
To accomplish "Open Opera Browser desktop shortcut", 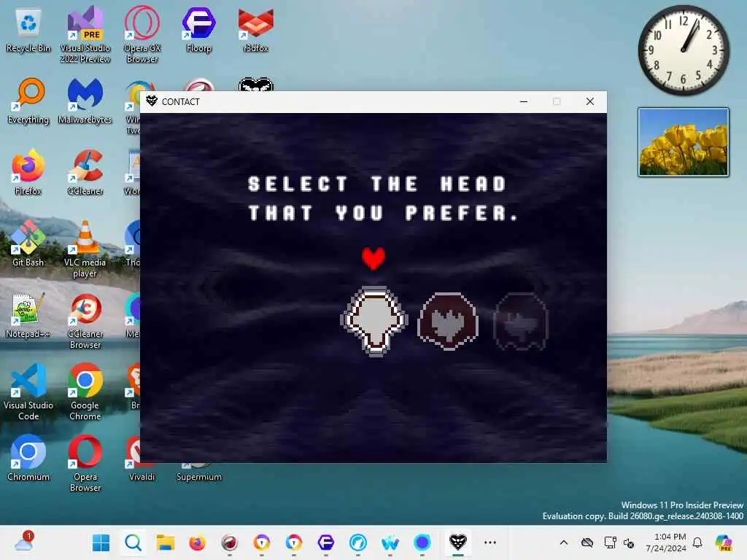I will [85, 463].
